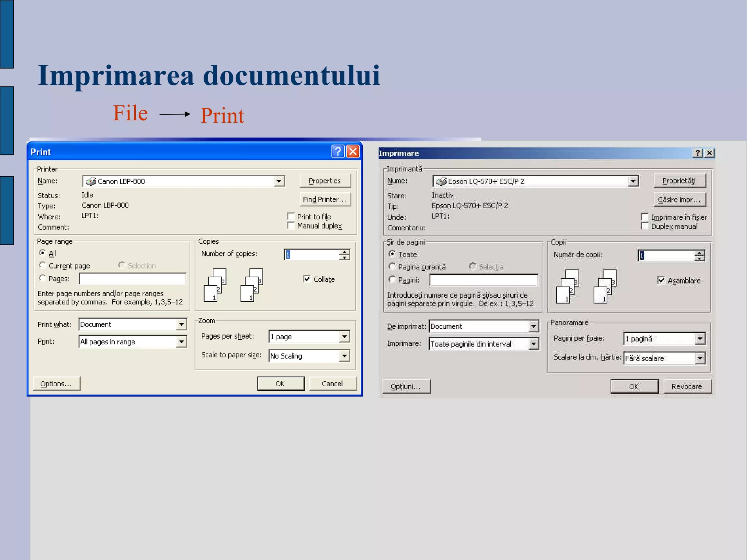Click the Epson LQ-570+ printer icon
The image size is (747, 560).
click(441, 181)
